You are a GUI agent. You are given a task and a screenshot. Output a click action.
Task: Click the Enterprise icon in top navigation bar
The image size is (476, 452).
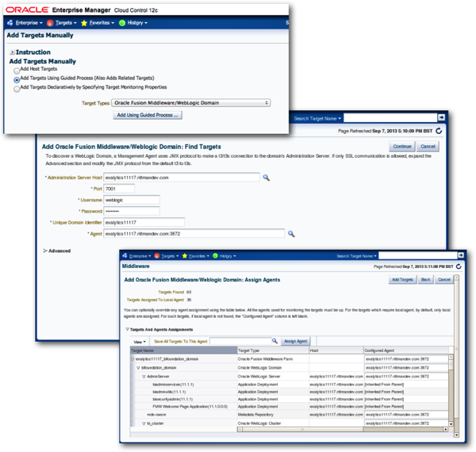10,23
